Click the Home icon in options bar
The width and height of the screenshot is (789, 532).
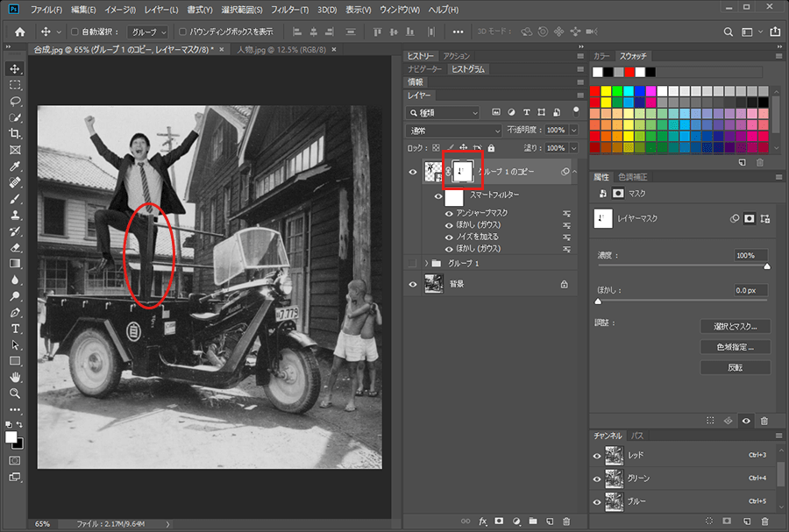click(x=19, y=32)
